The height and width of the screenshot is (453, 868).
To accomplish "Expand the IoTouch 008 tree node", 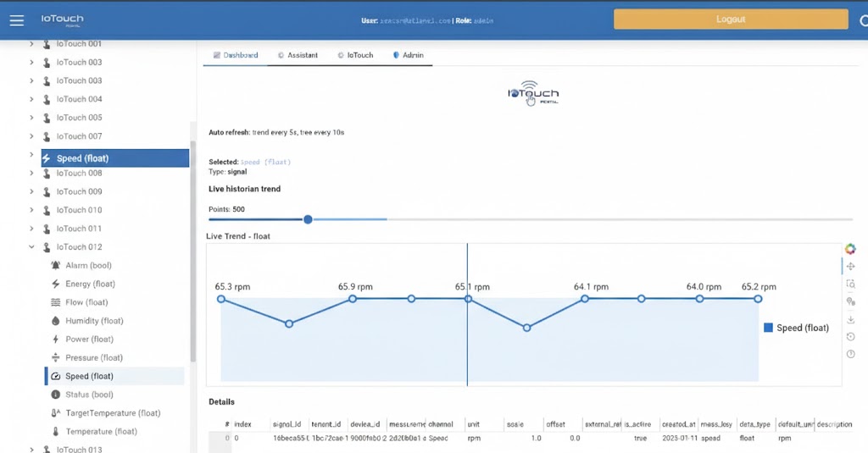I will pyautogui.click(x=31, y=173).
